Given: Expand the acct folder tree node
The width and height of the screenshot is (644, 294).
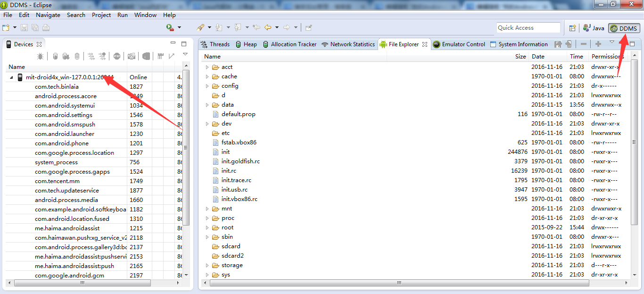Looking at the screenshot, I should (x=207, y=67).
